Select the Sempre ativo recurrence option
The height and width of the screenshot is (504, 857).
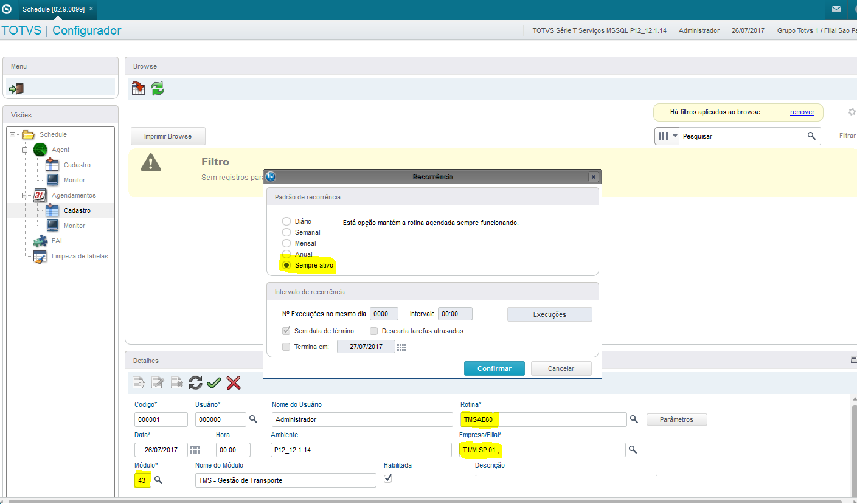click(x=286, y=265)
